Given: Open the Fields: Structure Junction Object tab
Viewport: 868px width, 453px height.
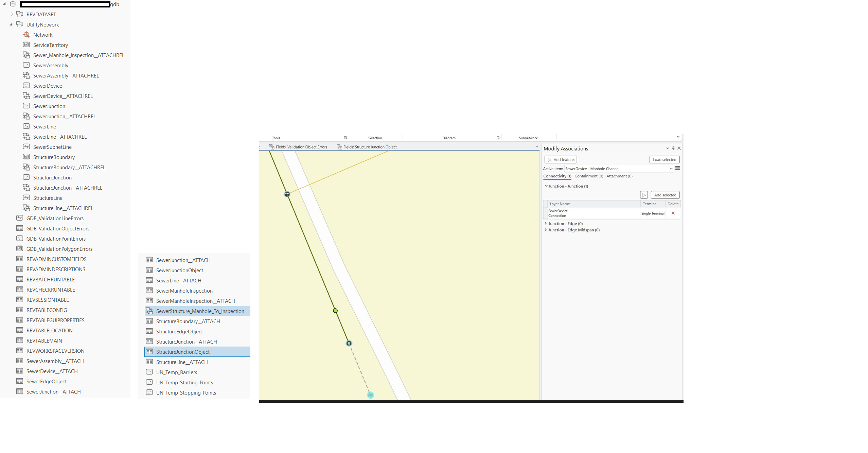Looking at the screenshot, I should (370, 147).
